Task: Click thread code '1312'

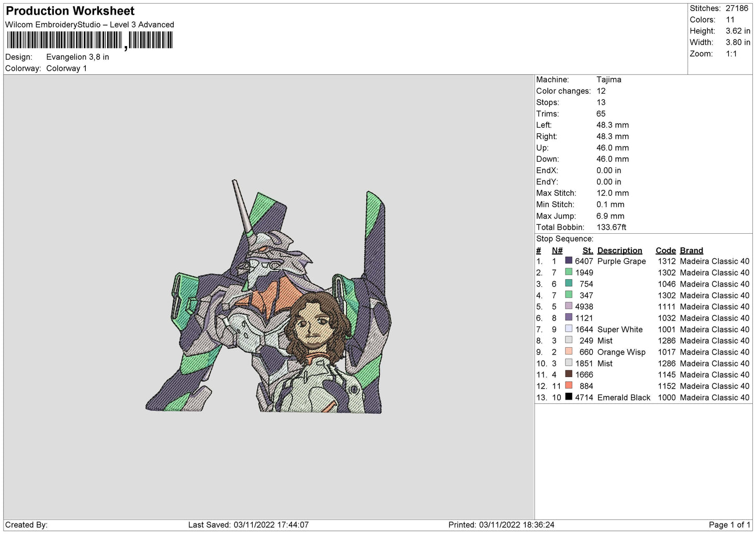Action: point(667,262)
